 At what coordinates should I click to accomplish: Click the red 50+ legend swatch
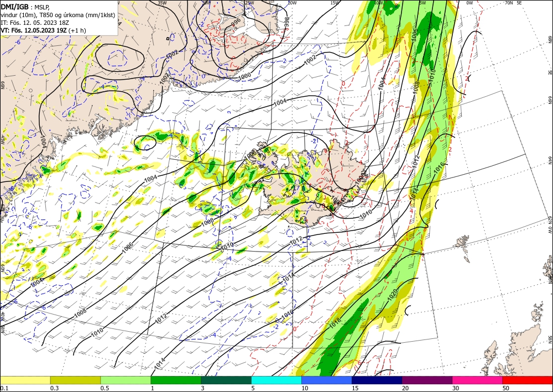point(528,380)
